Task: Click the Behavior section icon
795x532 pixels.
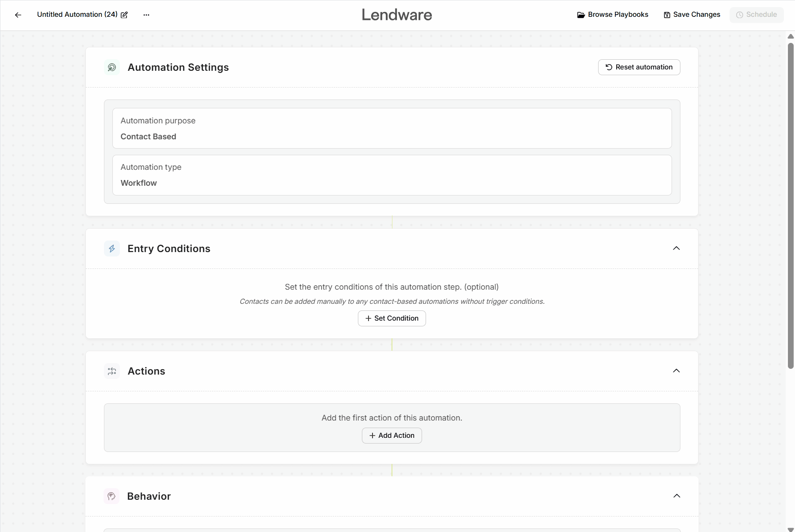Action: 111,496
